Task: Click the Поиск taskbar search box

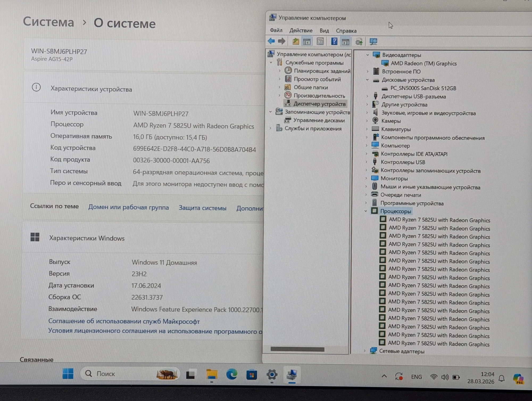Action: click(130, 374)
